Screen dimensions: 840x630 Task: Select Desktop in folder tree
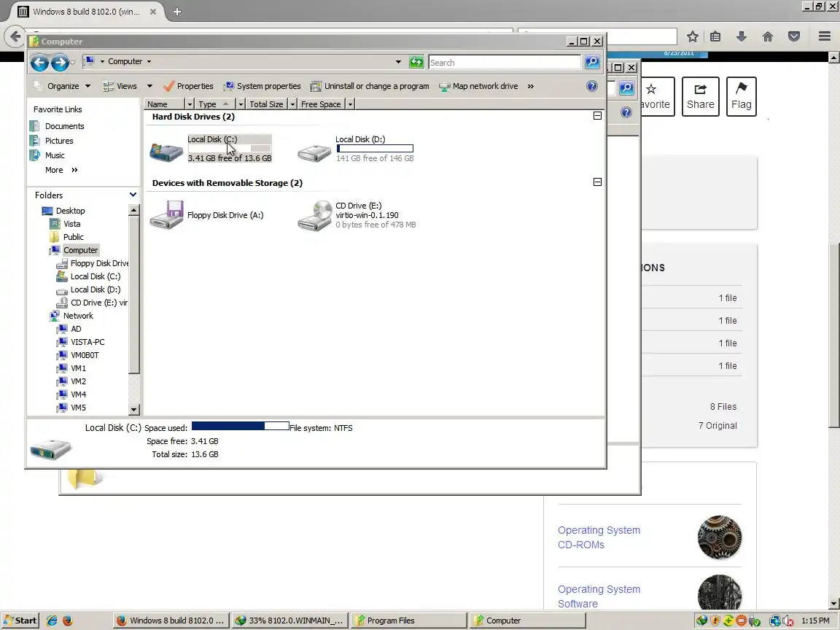[70, 211]
